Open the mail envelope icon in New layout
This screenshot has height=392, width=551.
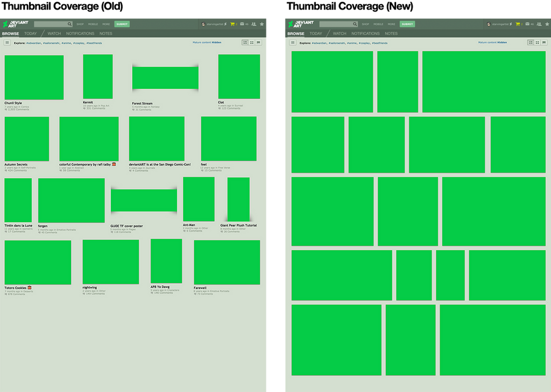(x=527, y=24)
